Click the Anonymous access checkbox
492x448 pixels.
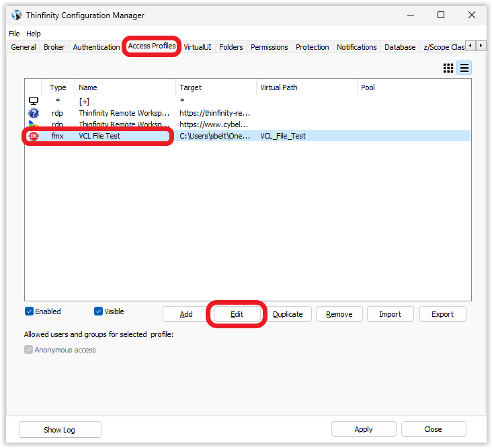pyautogui.click(x=28, y=350)
